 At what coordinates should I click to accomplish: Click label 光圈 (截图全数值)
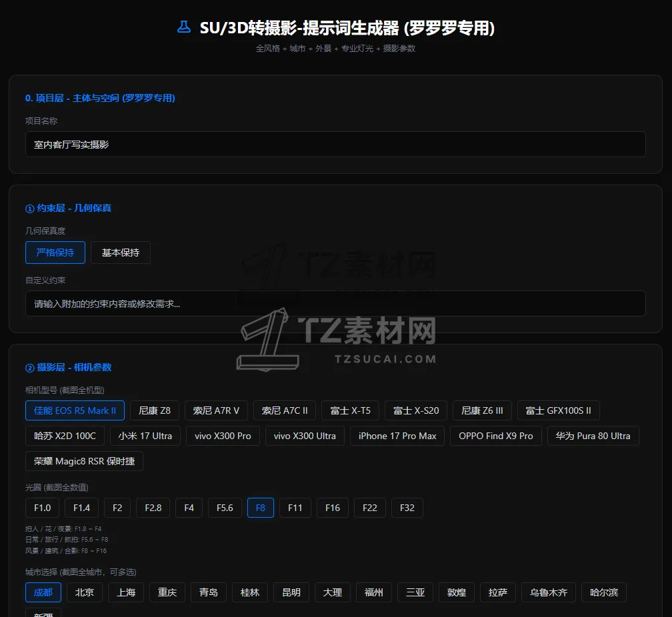(57, 487)
